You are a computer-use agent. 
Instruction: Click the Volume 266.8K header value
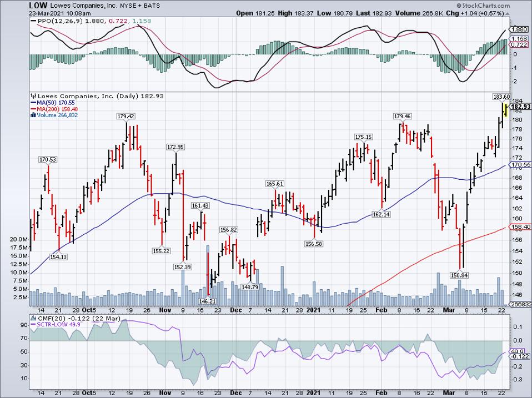point(419,13)
